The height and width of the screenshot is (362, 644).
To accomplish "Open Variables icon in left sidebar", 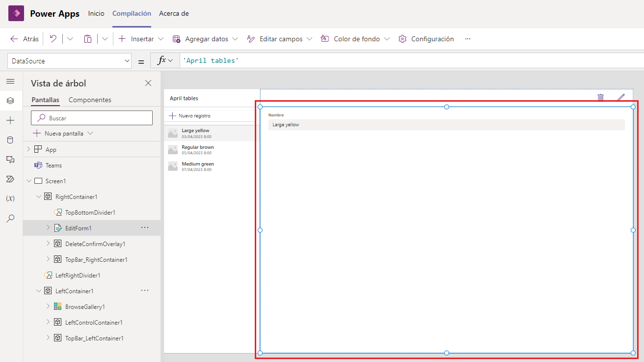I will pos(10,198).
